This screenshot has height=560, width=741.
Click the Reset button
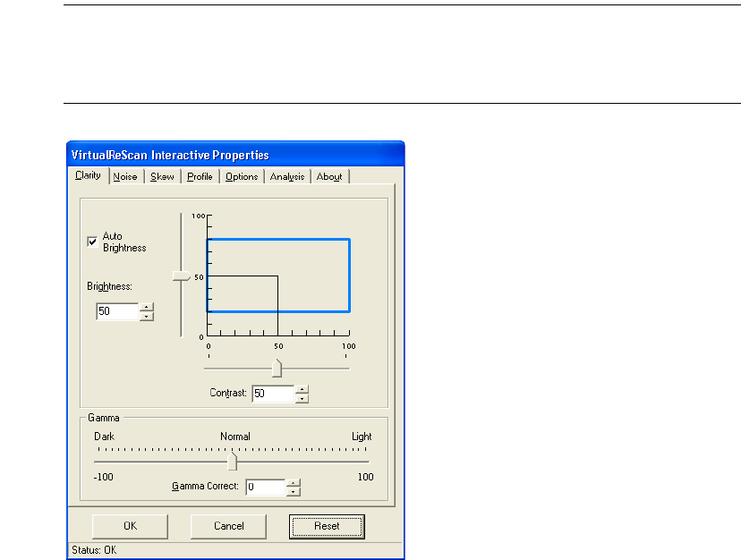[327, 526]
